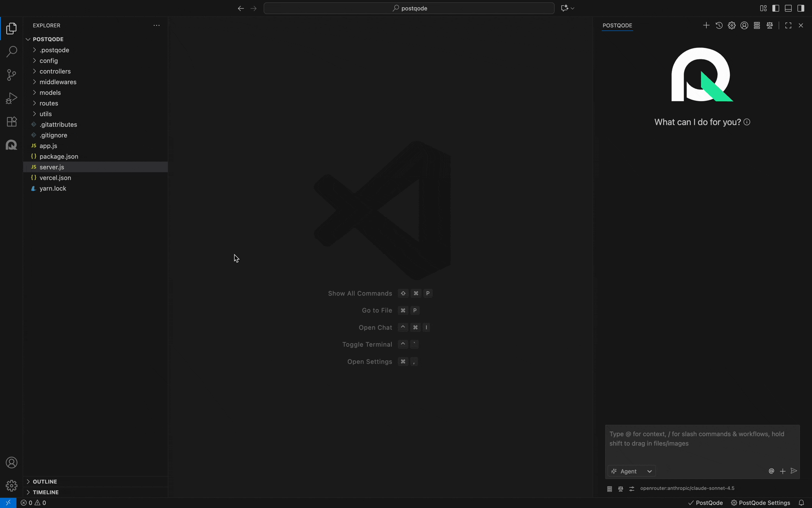Click the PostQode chat input field
Viewport: 812px width, 508px height.
(702, 442)
